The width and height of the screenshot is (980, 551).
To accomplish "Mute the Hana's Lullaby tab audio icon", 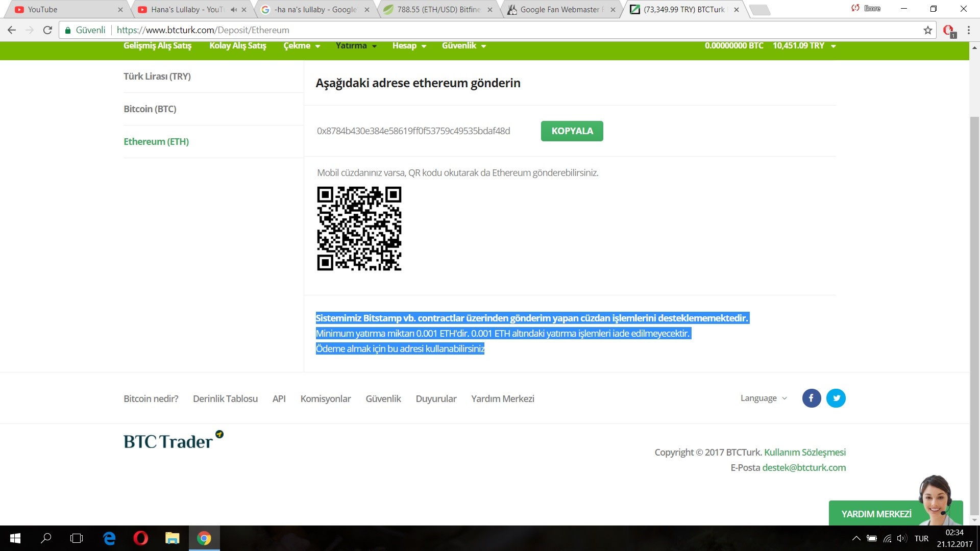I will click(x=234, y=9).
